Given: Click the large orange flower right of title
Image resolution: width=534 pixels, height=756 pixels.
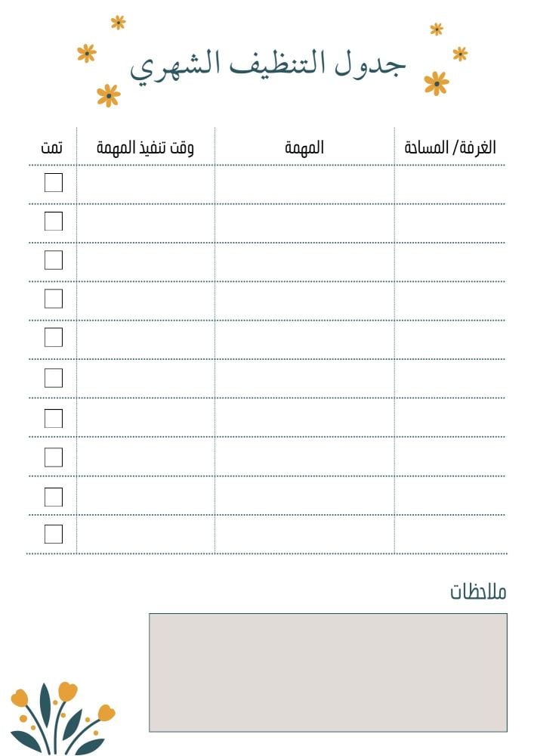Looking at the screenshot, I should 437,83.
